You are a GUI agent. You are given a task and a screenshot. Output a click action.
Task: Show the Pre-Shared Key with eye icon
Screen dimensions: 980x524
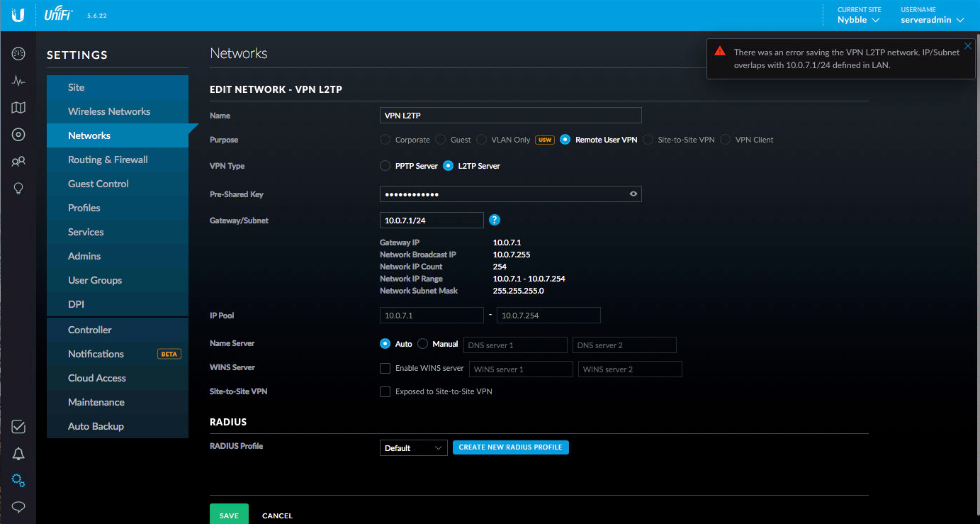click(x=633, y=194)
